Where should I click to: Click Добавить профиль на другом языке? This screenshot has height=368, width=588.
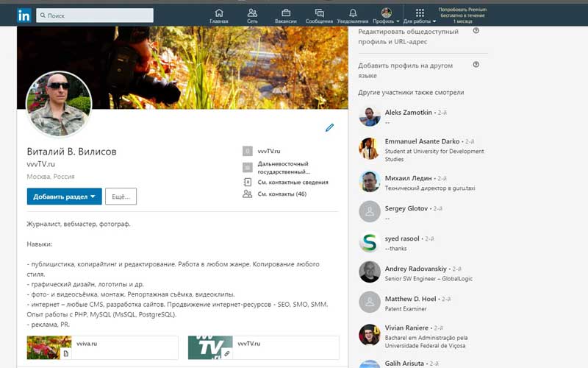pyautogui.click(x=406, y=70)
